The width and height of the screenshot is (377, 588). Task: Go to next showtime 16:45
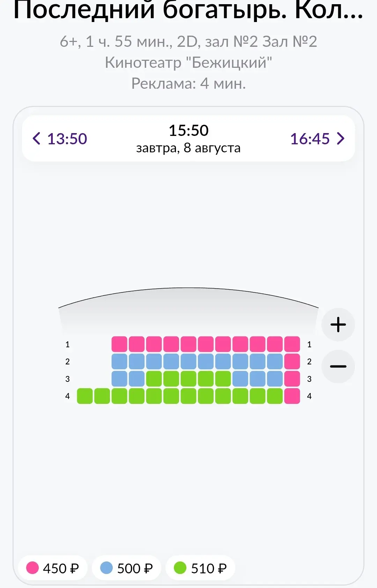pyautogui.click(x=317, y=139)
